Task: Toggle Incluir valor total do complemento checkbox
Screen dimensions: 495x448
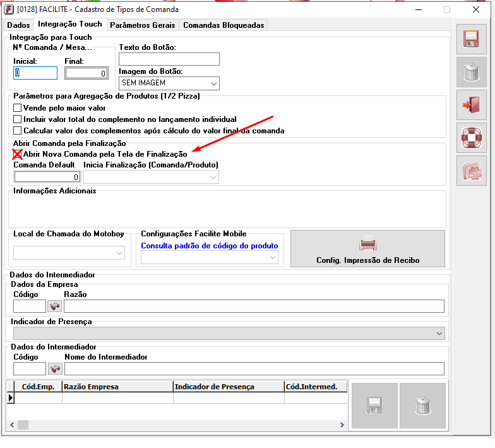Action: [18, 119]
